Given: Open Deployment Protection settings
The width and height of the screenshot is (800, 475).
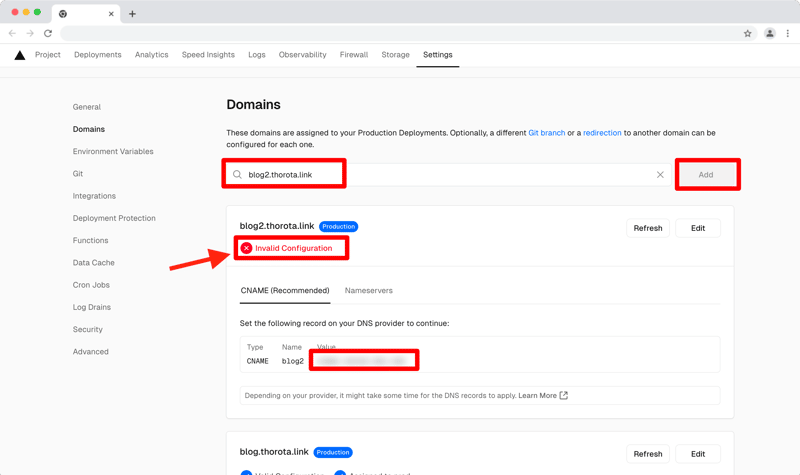Looking at the screenshot, I should pyautogui.click(x=114, y=218).
